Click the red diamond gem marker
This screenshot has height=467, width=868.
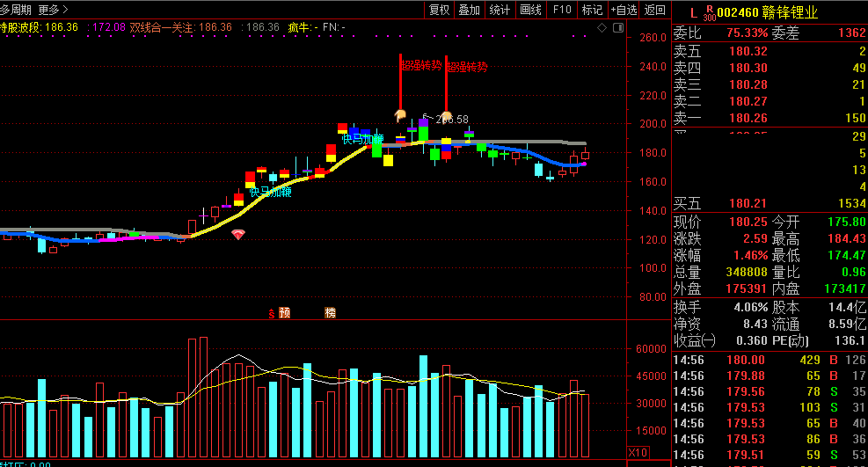coord(238,235)
